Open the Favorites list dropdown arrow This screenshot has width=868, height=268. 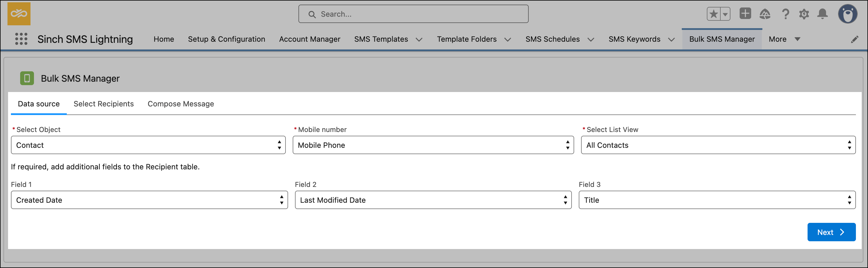[725, 14]
